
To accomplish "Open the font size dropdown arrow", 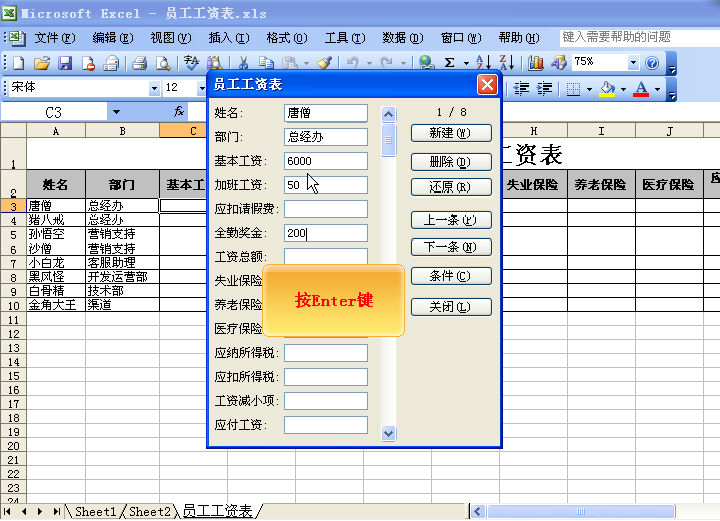I will 201,88.
